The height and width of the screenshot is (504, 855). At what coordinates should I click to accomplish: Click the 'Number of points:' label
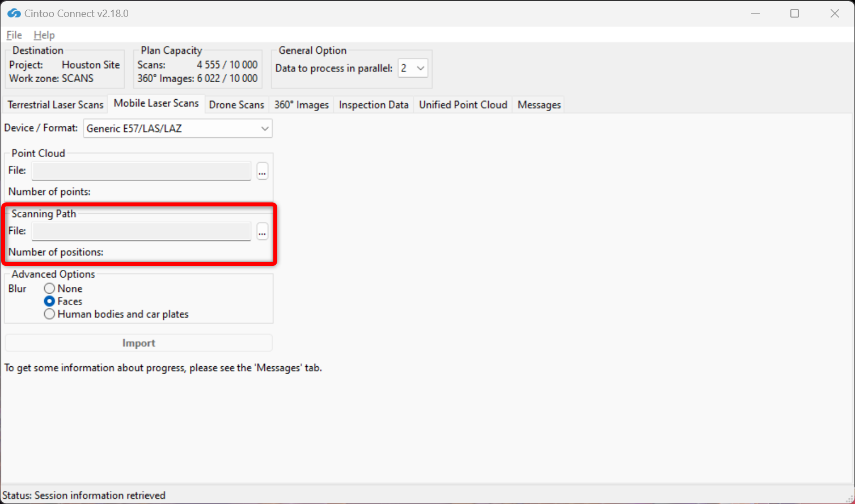pos(49,192)
